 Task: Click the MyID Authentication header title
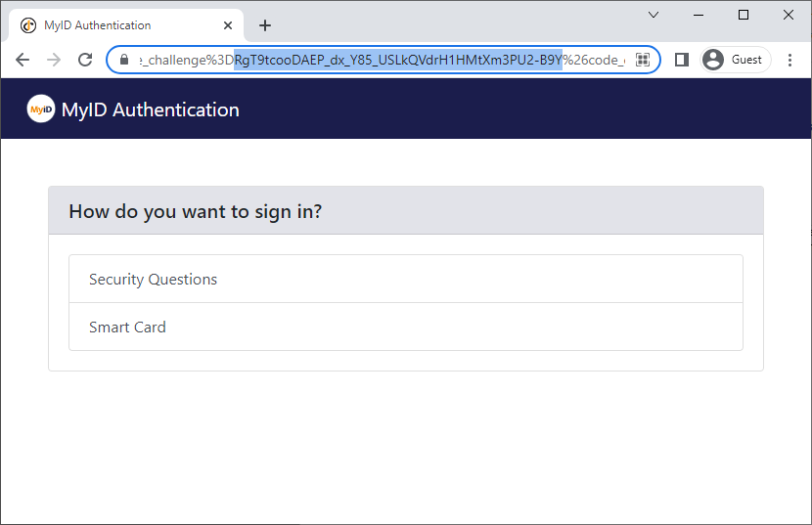(x=151, y=109)
